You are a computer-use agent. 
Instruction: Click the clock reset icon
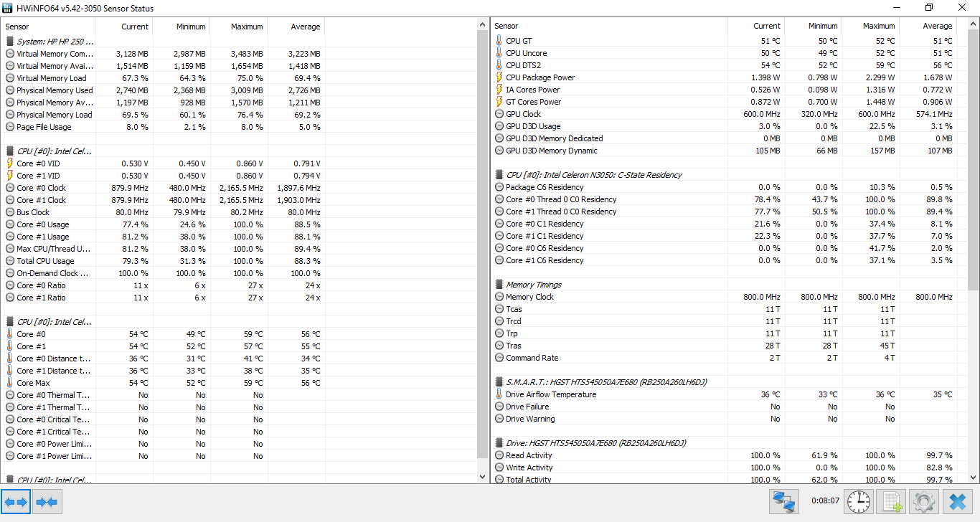click(x=859, y=501)
